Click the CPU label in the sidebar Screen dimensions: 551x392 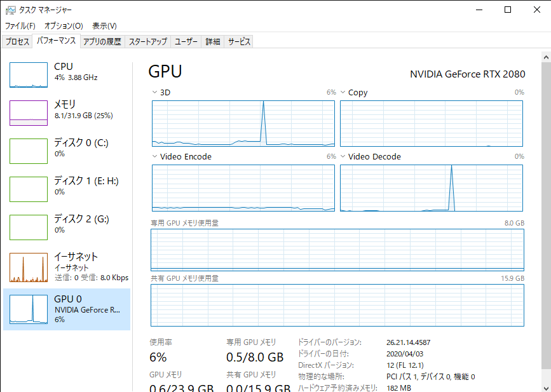point(64,66)
